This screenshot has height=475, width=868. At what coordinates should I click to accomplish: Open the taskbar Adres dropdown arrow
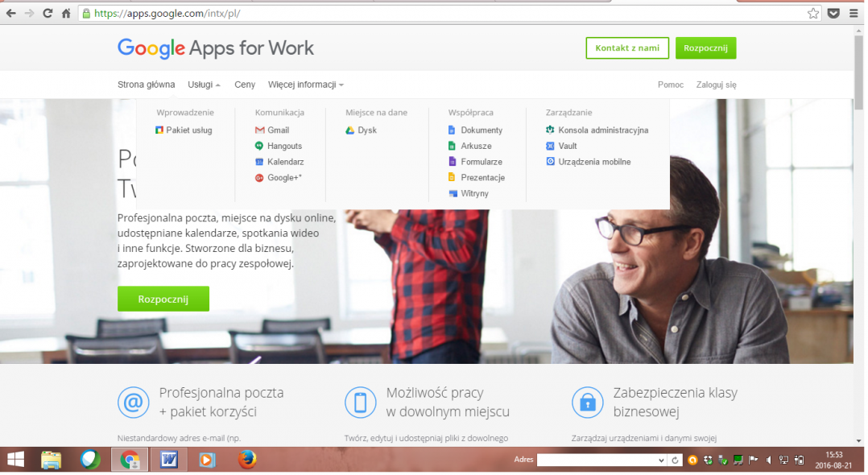(x=661, y=460)
